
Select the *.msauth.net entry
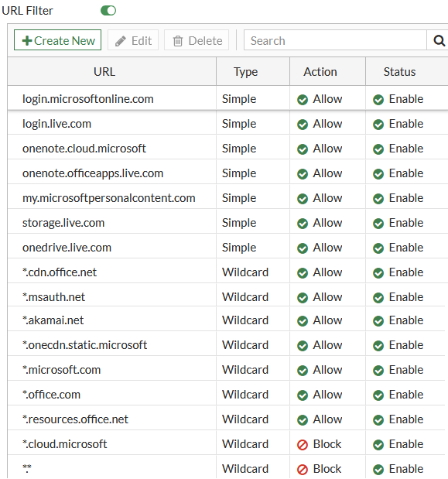tap(53, 297)
